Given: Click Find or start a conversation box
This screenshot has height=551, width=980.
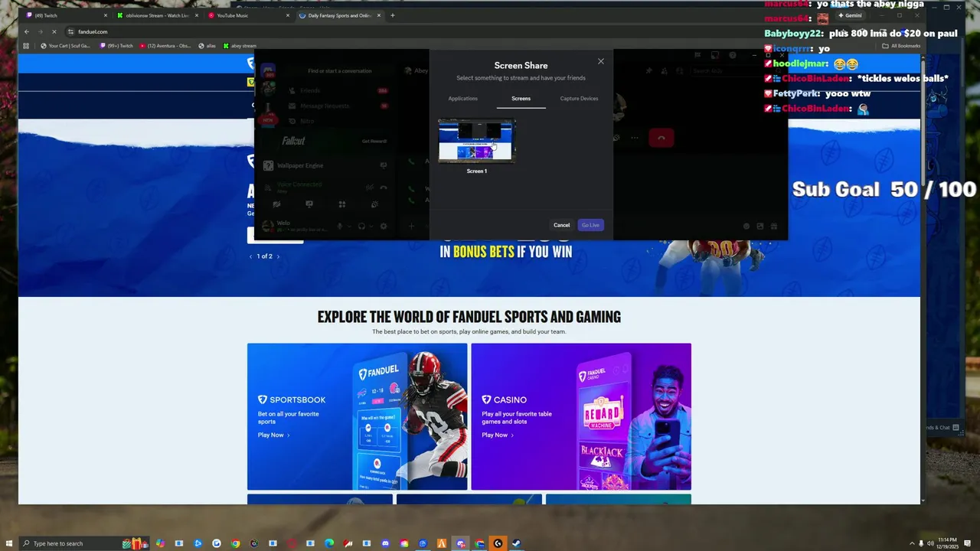Looking at the screenshot, I should 339,70.
